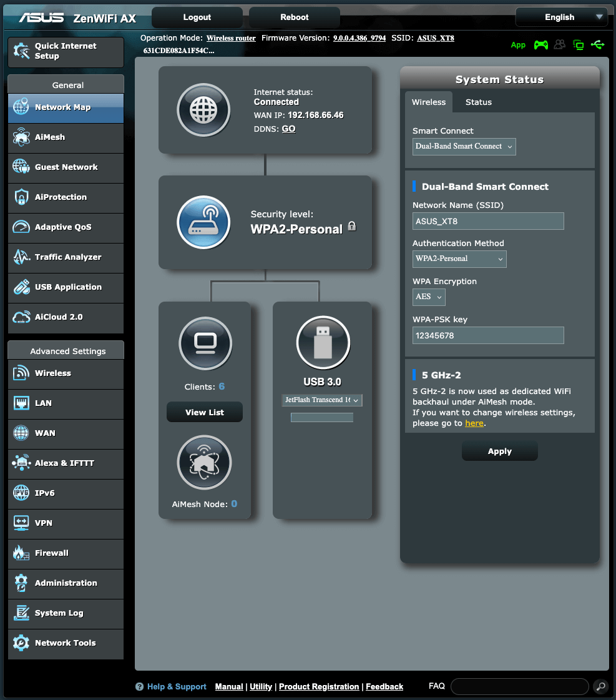Click the clients count number 6
The width and height of the screenshot is (616, 700).
222,387
